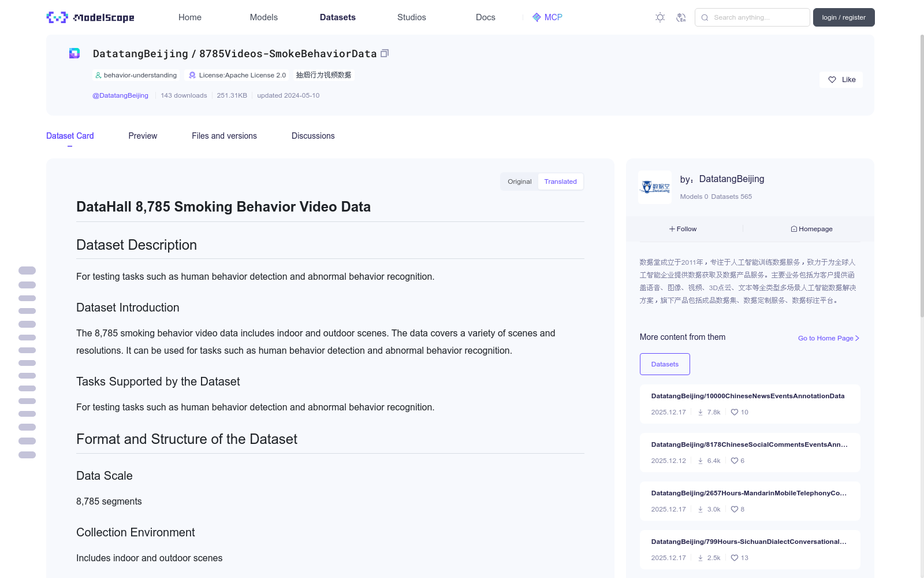Open the DatatangBeijing organization logo
Viewport: 924px width, 578px height.
pyautogui.click(x=655, y=187)
